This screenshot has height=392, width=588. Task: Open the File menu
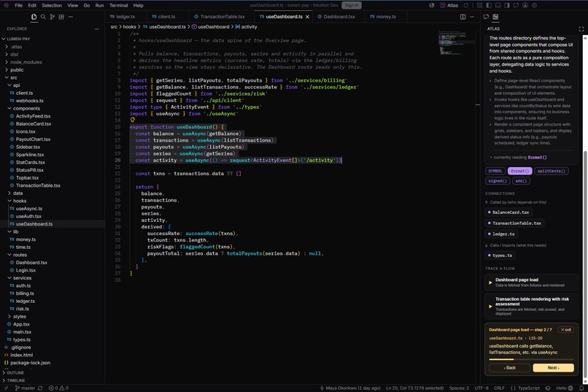(19, 5)
